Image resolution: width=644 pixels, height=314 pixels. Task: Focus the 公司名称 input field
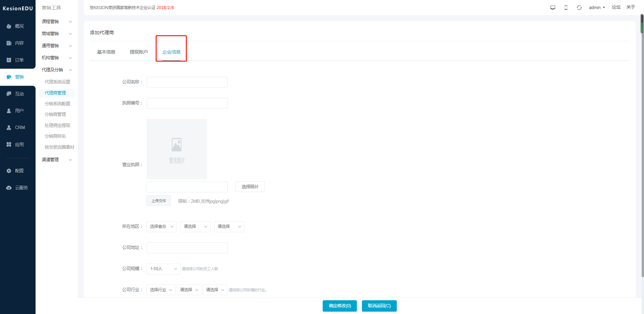click(187, 82)
